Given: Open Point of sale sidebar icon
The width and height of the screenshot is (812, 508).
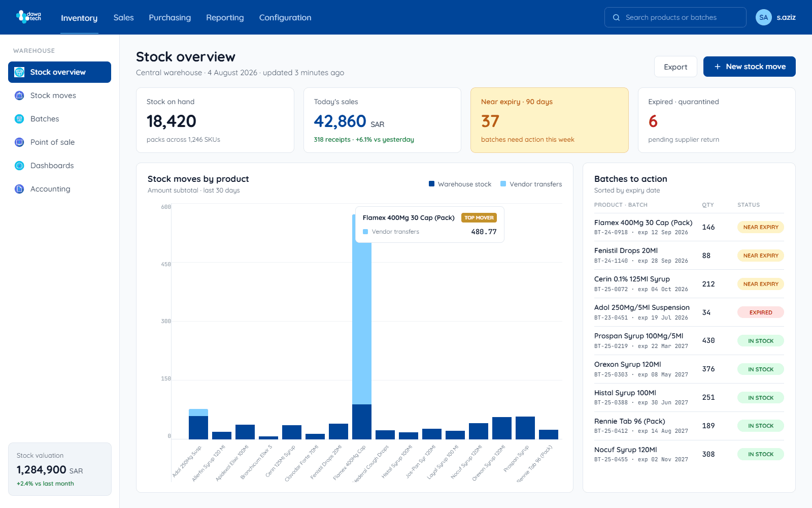Looking at the screenshot, I should 19,142.
